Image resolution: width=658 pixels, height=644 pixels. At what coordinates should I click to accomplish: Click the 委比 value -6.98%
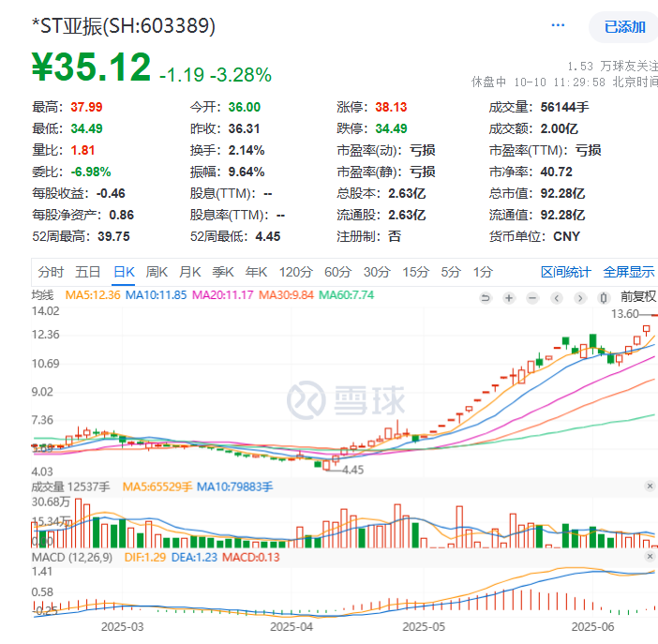[91, 172]
